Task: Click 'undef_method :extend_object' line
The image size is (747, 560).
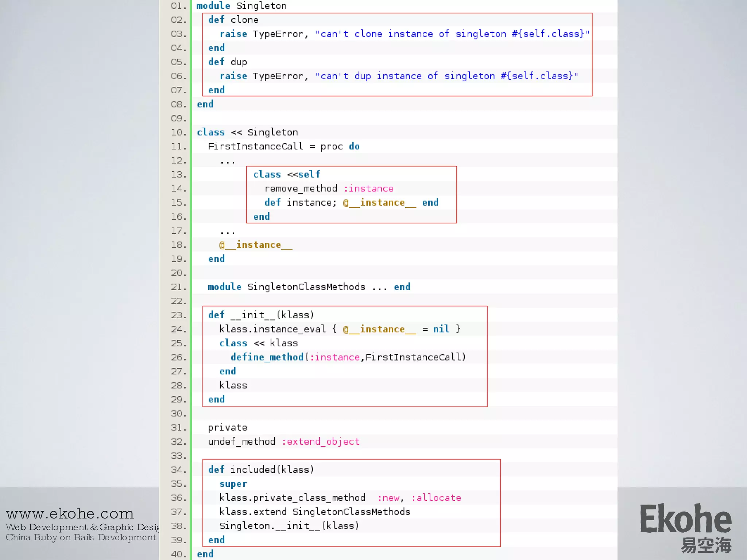Action: tap(284, 442)
